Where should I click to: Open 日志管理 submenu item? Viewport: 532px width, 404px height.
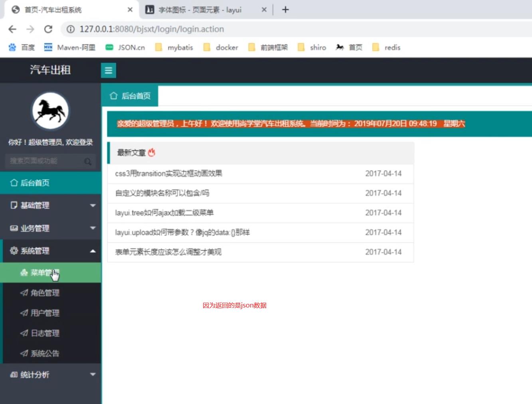[x=50, y=333]
